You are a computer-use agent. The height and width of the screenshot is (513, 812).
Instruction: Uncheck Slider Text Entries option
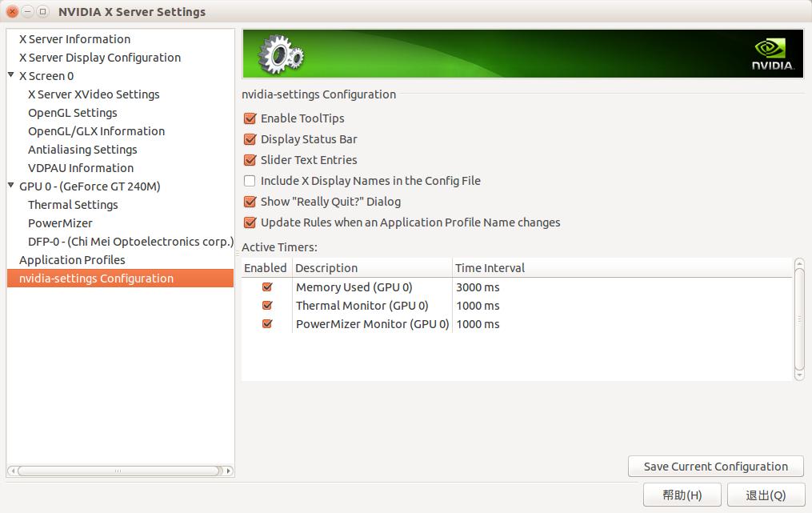tap(250, 160)
